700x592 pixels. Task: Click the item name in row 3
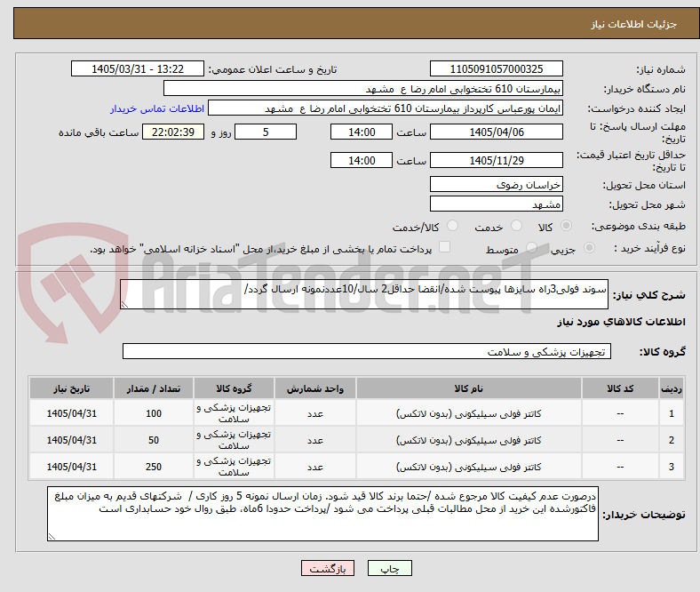(469, 467)
